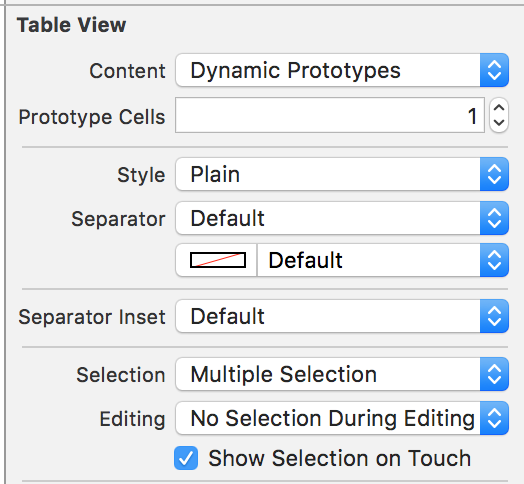Open the Separator Inset dropdown

(342, 316)
